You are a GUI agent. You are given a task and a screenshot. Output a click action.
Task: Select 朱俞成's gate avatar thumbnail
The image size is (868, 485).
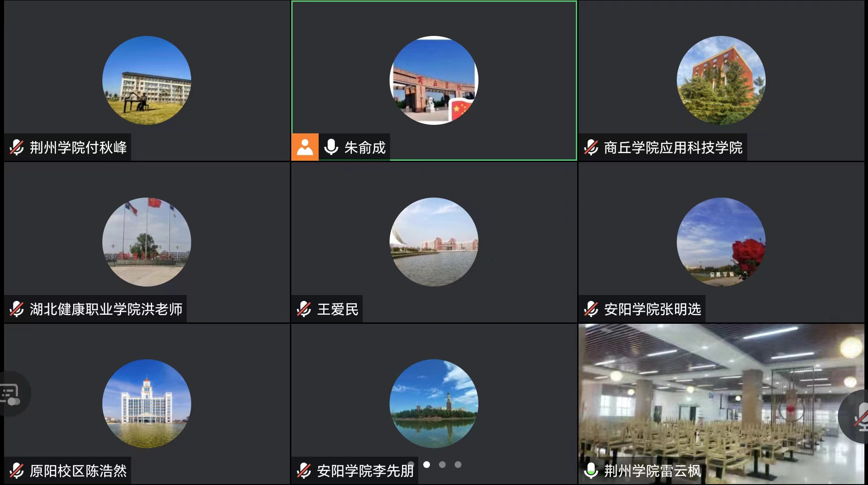(434, 80)
